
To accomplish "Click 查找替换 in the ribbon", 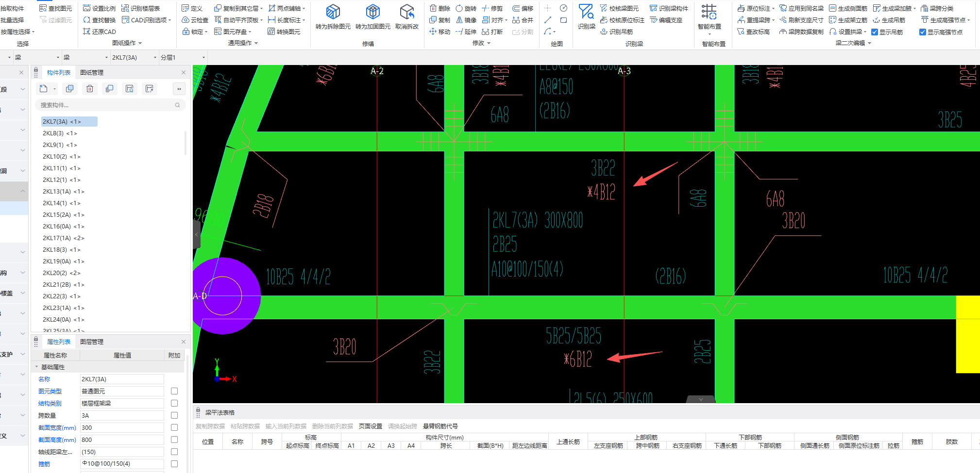I will click(99, 20).
